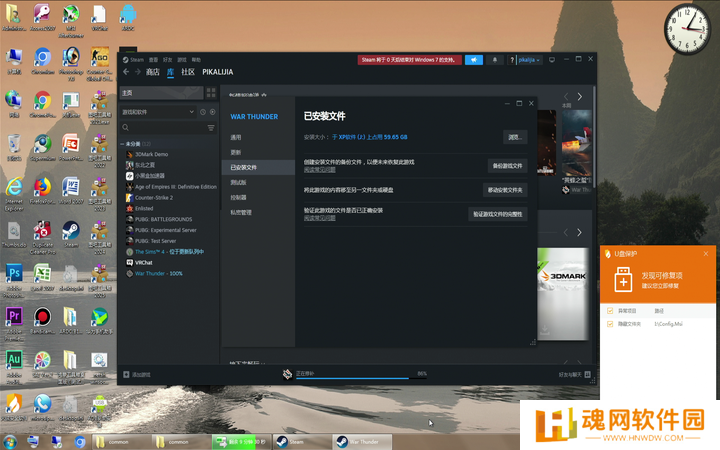
Task: Open the pikalijia account dropdown
Action: (529, 60)
